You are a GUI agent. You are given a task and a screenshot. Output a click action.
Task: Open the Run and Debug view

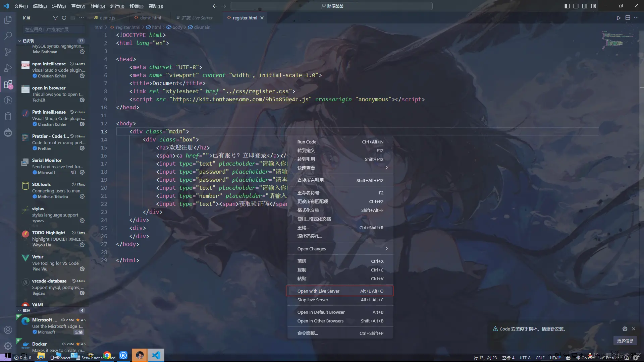(8, 68)
